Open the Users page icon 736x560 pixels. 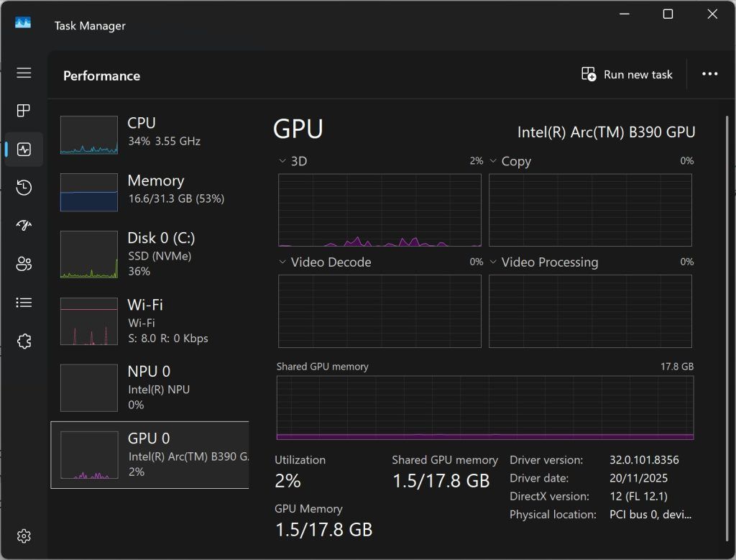pyautogui.click(x=24, y=264)
